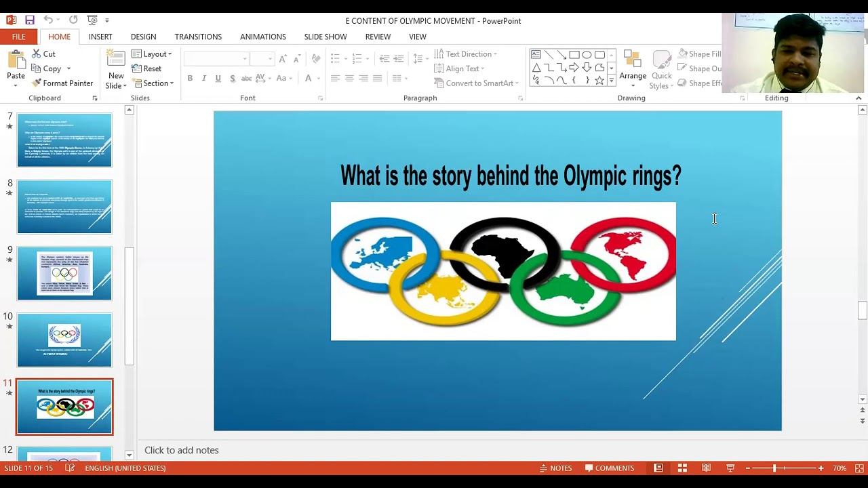868x488 pixels.
Task: Click the 'Click to add notes' field
Action: click(182, 450)
